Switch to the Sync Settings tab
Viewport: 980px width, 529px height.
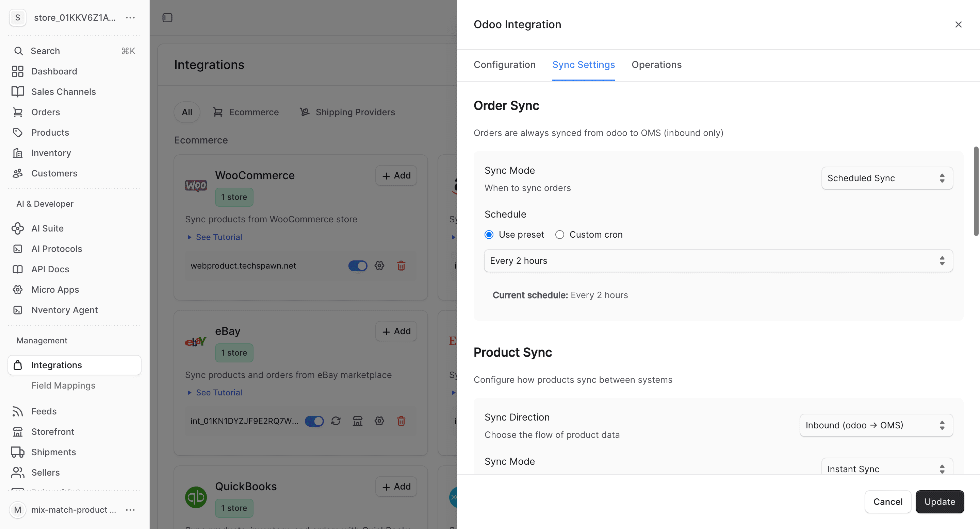click(x=583, y=65)
